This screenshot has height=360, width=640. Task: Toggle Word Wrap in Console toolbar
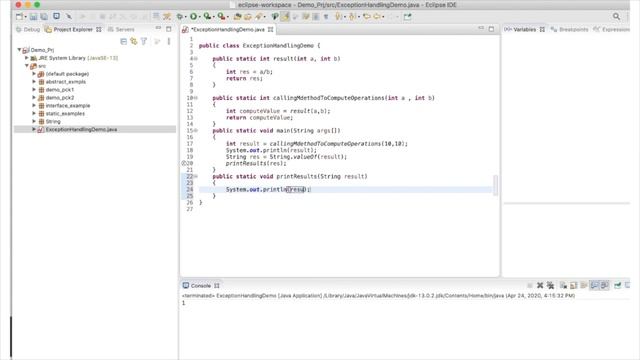[584, 285]
